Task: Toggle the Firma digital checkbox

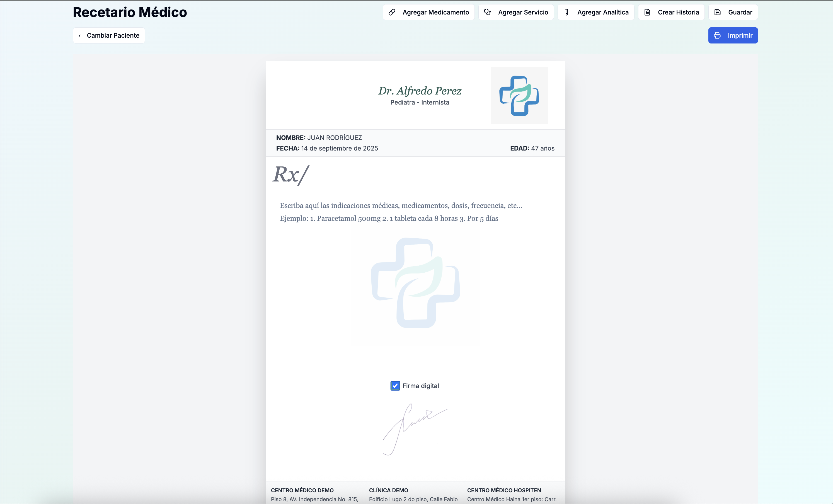Action: point(395,386)
